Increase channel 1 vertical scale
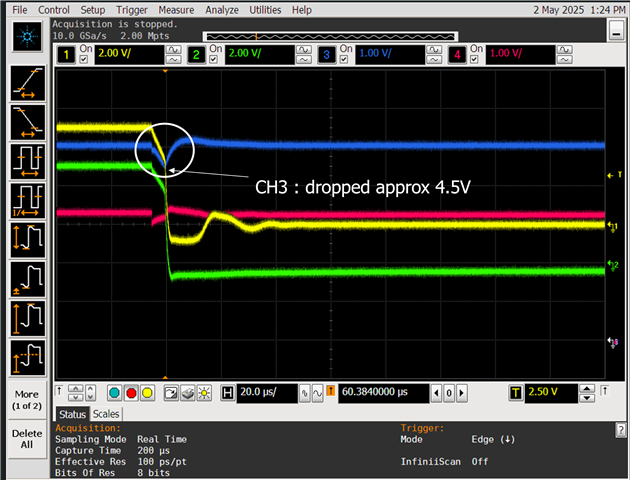This screenshot has height=480, width=630. pos(174,50)
